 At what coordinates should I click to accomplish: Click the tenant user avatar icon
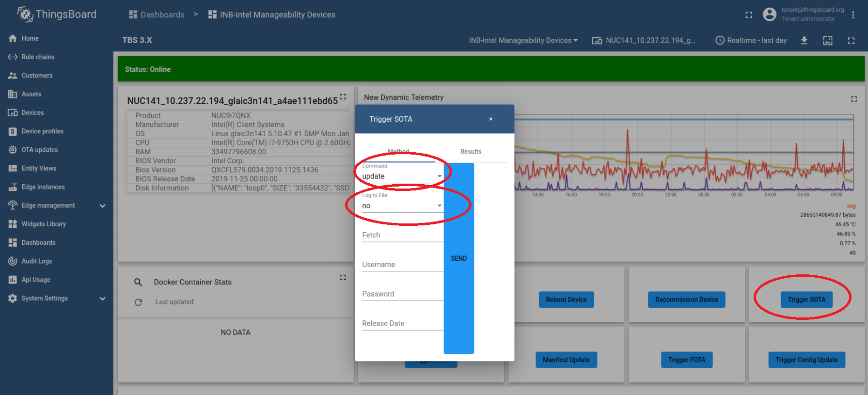coord(769,14)
